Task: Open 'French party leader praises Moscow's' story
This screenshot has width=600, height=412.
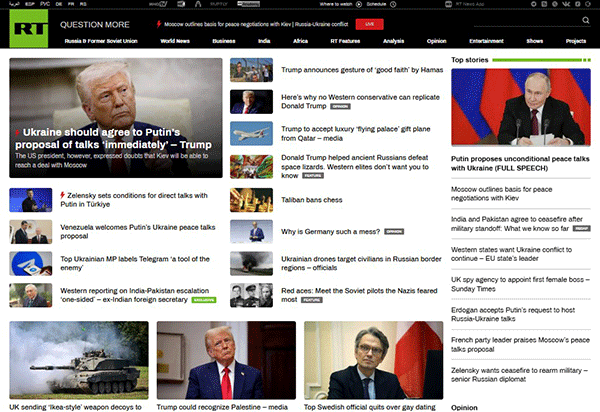Action: (520, 344)
